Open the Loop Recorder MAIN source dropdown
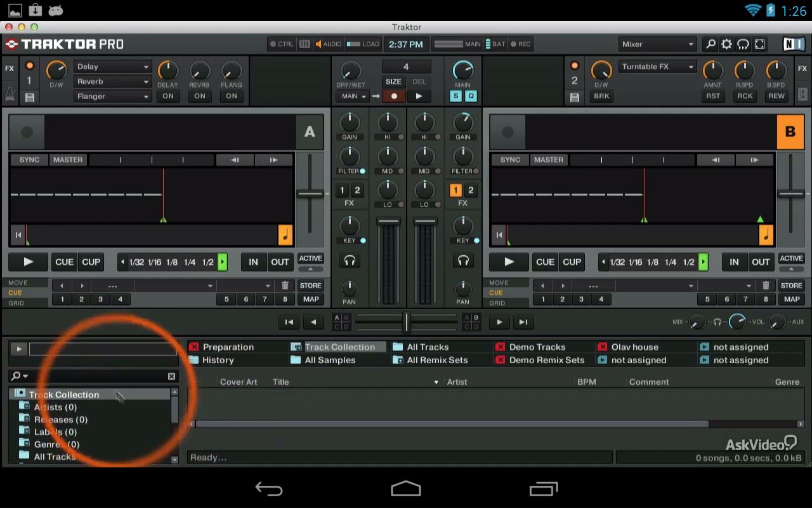This screenshot has width=812, height=508. [x=352, y=97]
